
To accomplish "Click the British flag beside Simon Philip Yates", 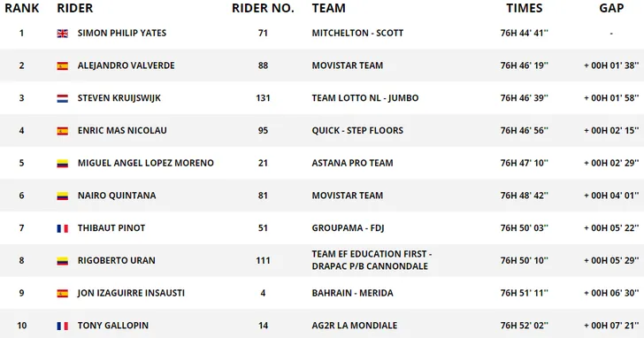I will tap(63, 34).
